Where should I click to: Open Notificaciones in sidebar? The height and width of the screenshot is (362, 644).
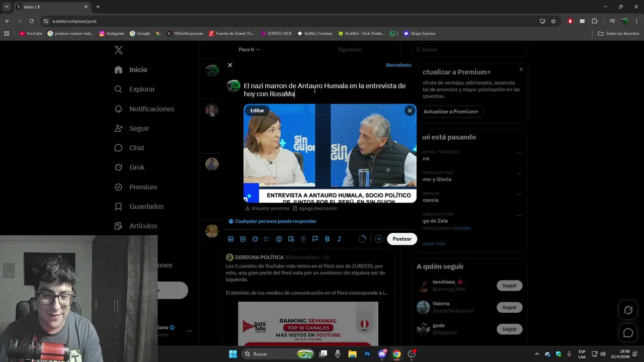[144, 109]
